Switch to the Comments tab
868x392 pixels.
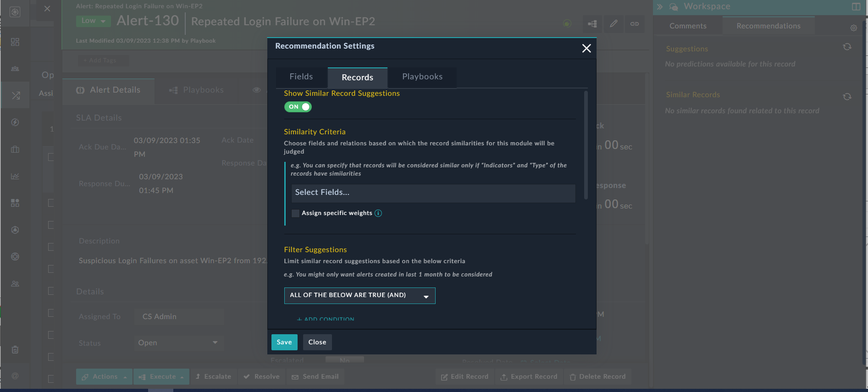[688, 26]
